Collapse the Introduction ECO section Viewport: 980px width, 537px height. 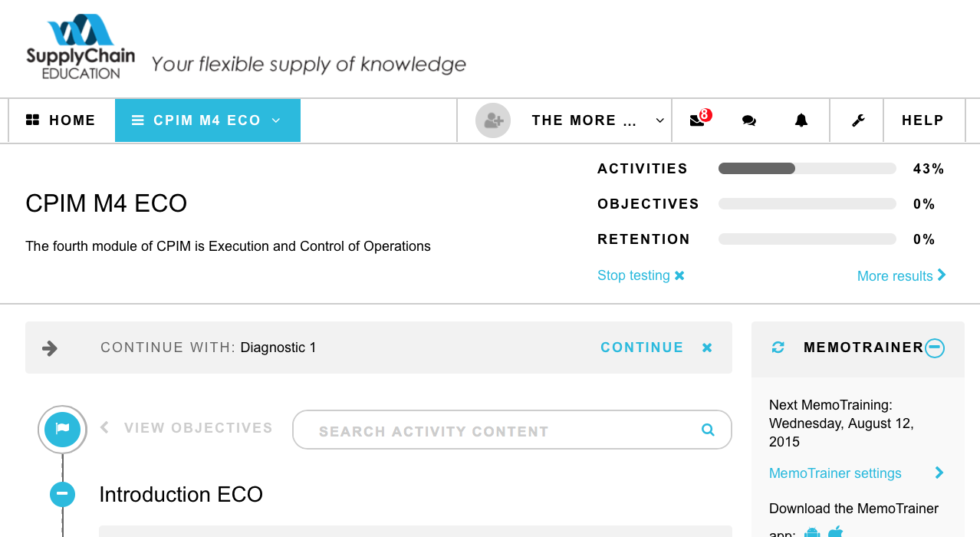pyautogui.click(x=62, y=494)
